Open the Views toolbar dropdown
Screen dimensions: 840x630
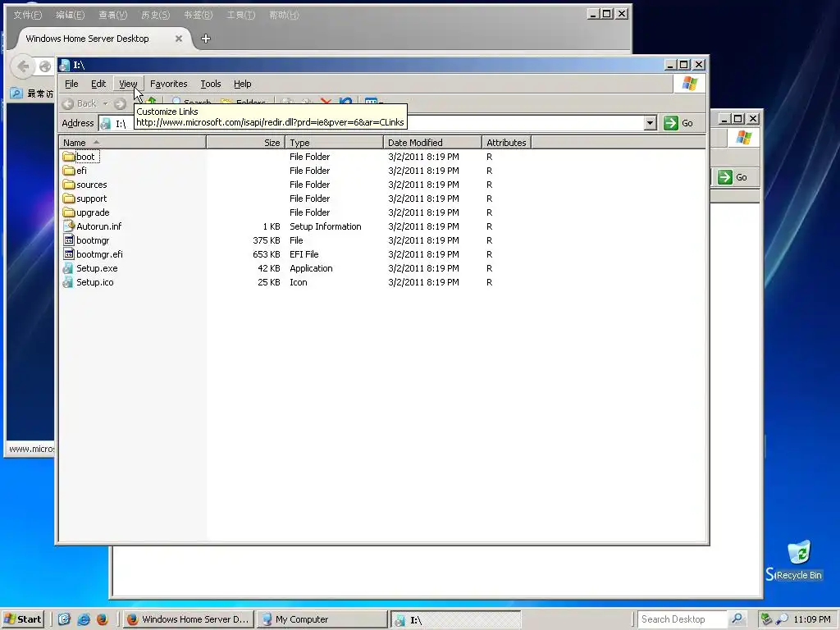click(x=374, y=101)
